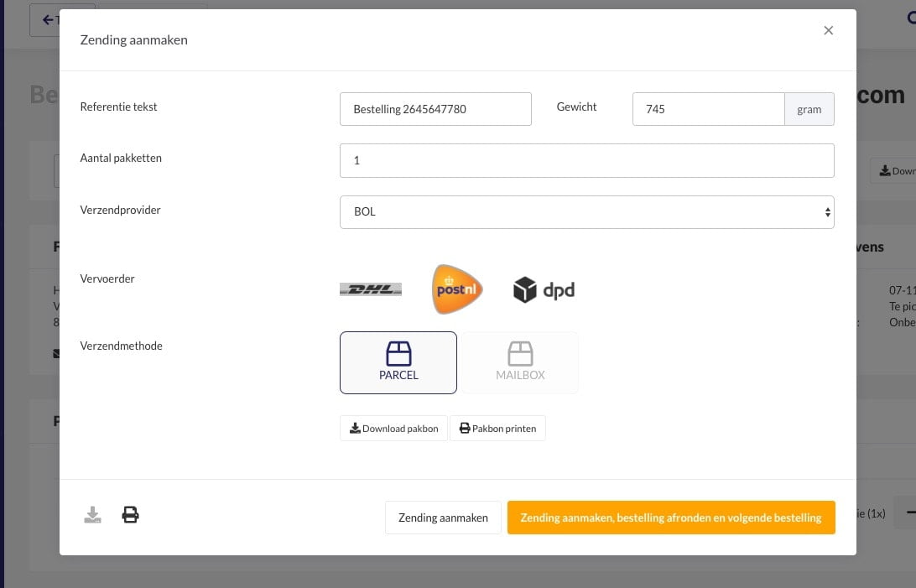The height and width of the screenshot is (588, 916).
Task: Pick the DPD carrier logo
Action: tap(544, 289)
